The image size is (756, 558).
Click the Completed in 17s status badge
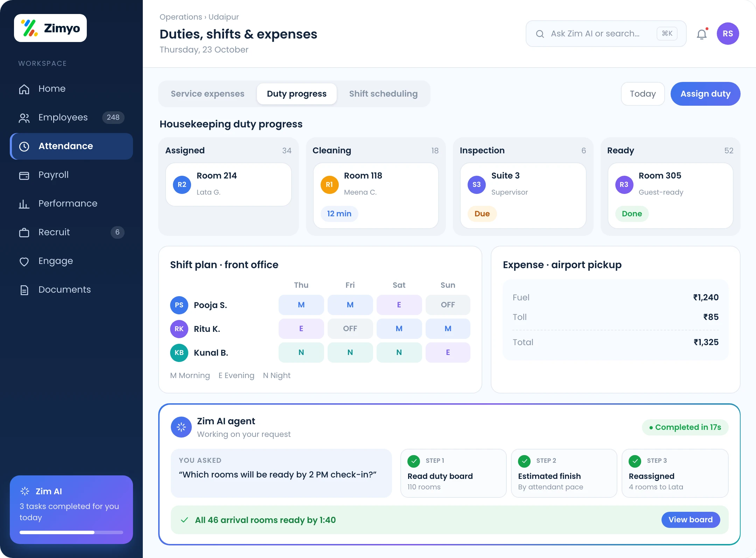coord(685,427)
